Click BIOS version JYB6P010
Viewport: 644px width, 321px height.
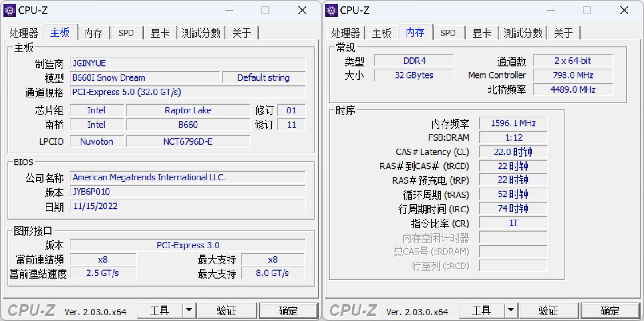point(187,192)
